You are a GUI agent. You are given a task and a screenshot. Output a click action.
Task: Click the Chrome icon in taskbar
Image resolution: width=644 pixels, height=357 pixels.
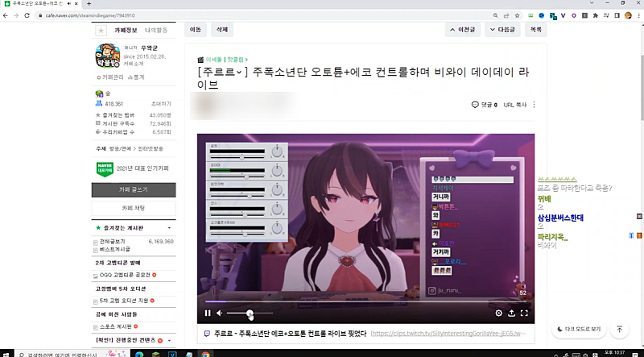205,354
